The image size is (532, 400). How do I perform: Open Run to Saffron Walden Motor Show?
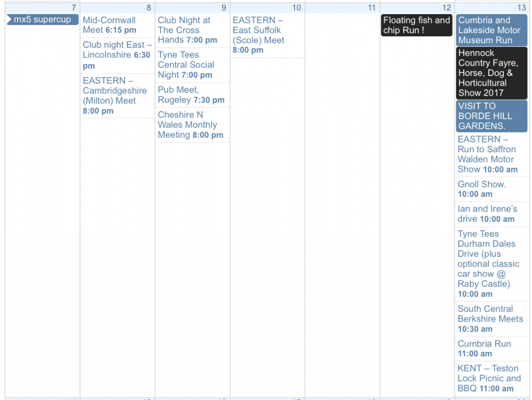487,154
